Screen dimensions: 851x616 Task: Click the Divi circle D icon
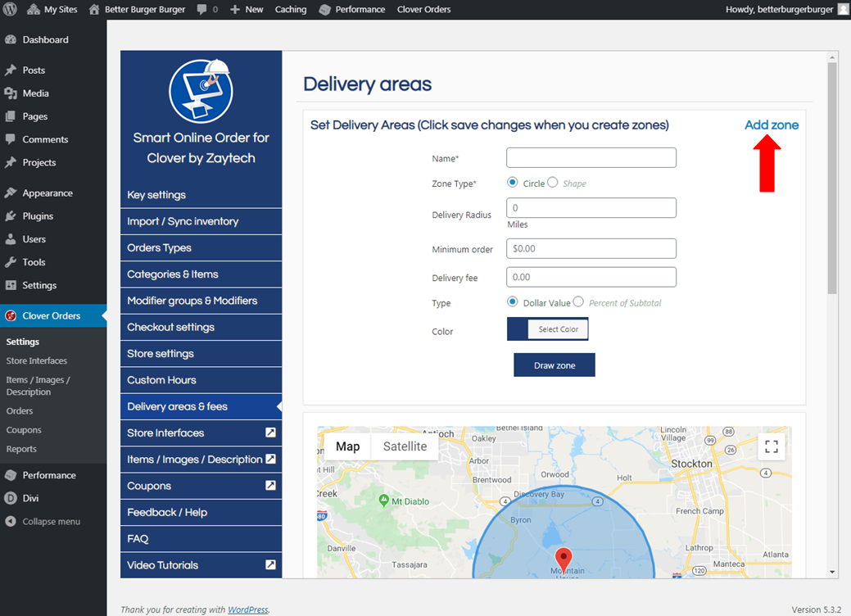(x=11, y=498)
